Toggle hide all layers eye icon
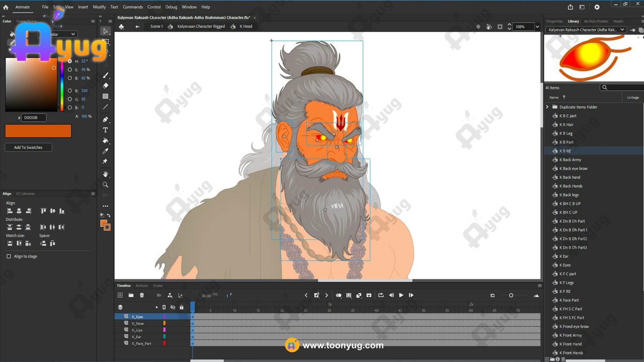Image resolution: width=644 pixels, height=362 pixels. click(x=173, y=307)
